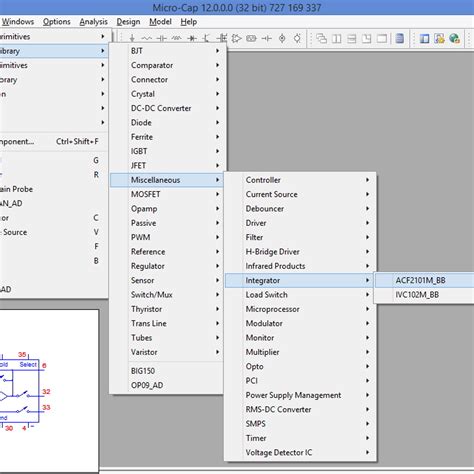Viewport: 474px width, 474px height.
Task: Open the Microprocessor submenu
Action: coord(300,309)
